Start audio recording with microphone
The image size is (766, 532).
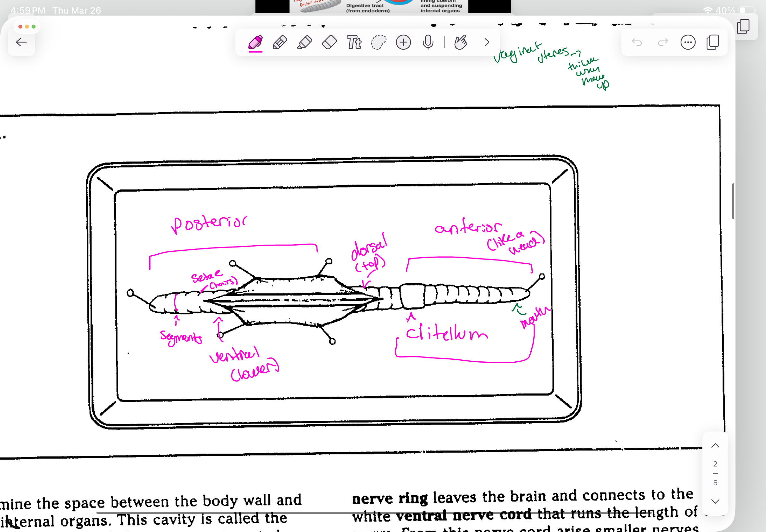pos(428,42)
